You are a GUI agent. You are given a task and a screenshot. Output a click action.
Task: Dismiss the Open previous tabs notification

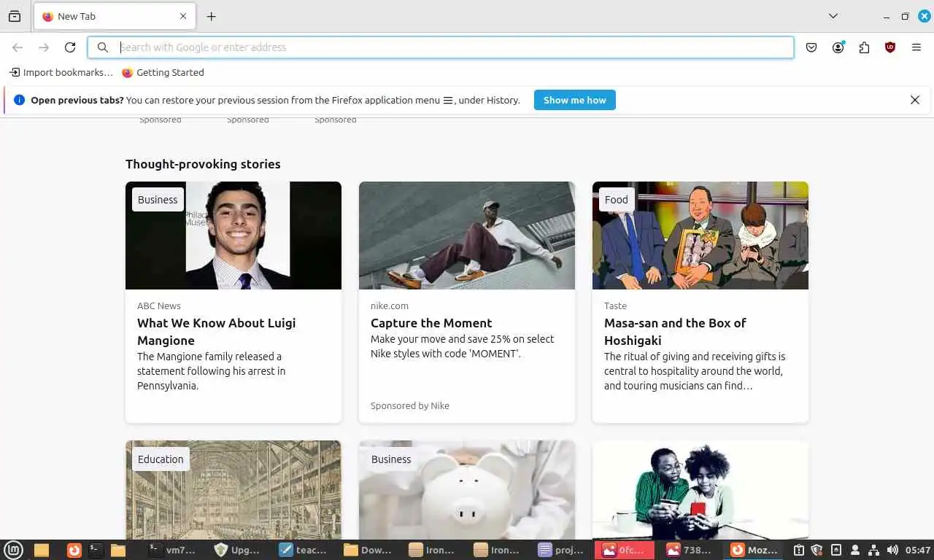(914, 100)
